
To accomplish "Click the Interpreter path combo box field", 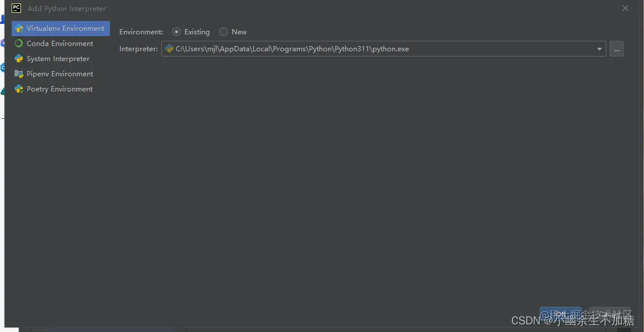I will [x=383, y=48].
